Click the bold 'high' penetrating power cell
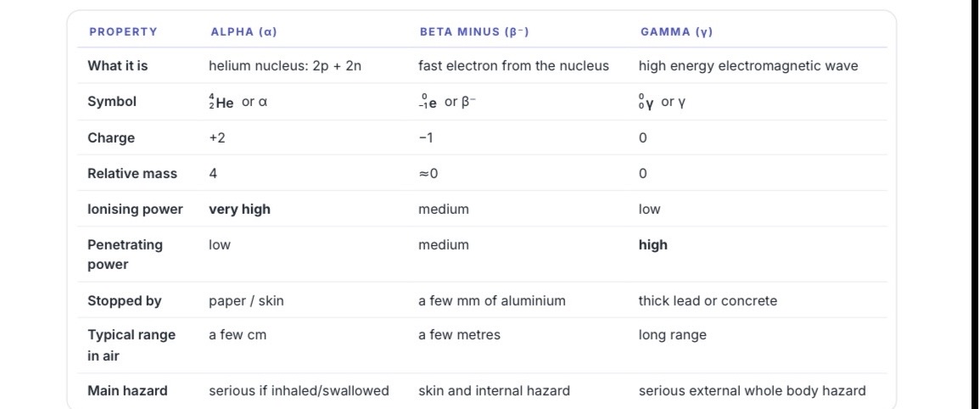The height and width of the screenshot is (409, 980). (x=653, y=245)
